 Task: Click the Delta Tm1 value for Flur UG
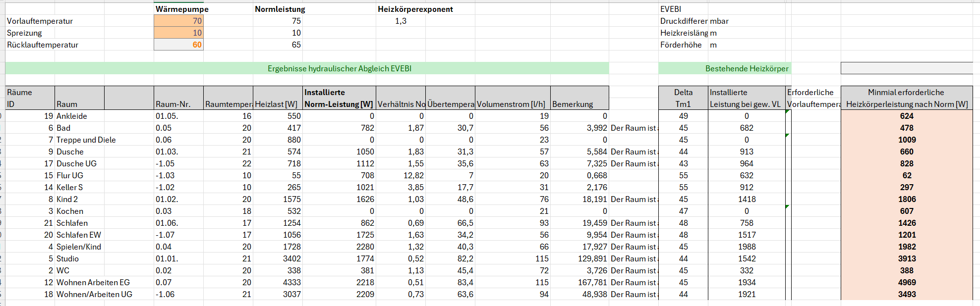click(x=683, y=175)
